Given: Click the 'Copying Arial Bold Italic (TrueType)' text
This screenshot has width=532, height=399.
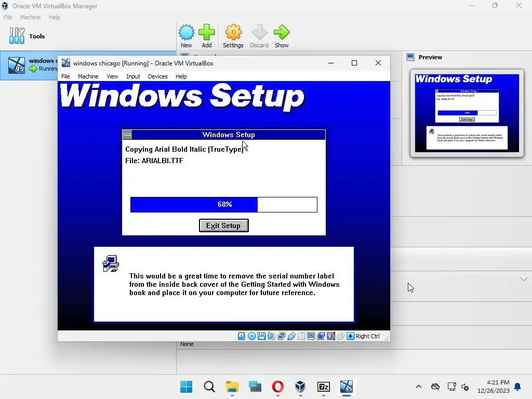Looking at the screenshot, I should (x=184, y=149).
